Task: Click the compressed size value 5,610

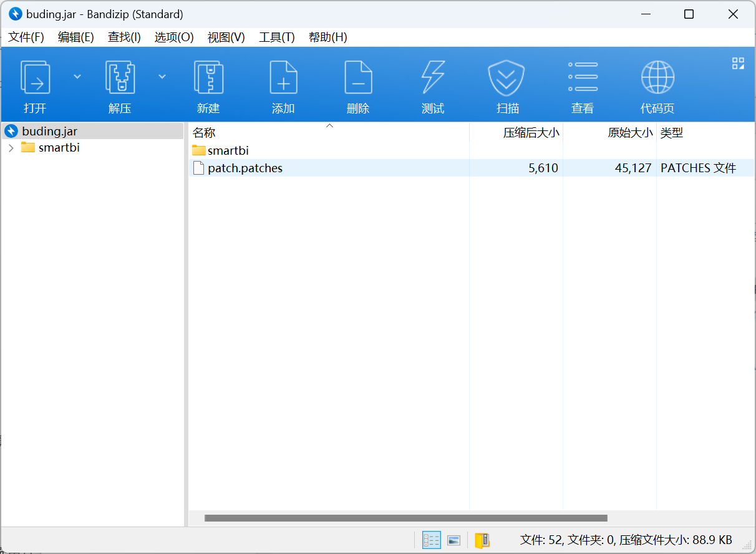Action: [x=543, y=168]
